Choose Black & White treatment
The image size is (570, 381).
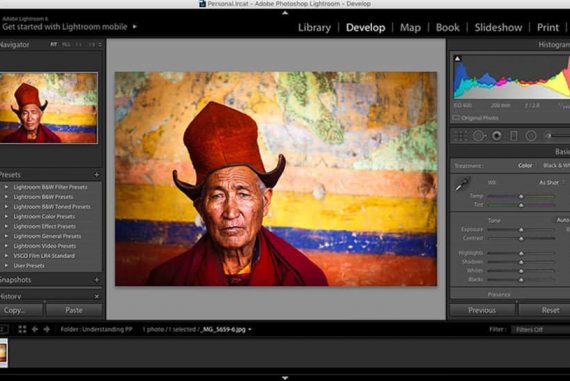point(556,165)
